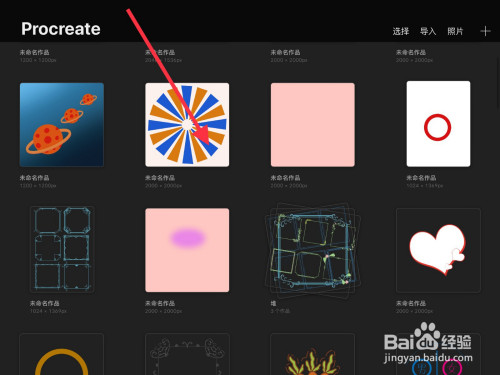Click the title under pinwheel artwork
This screenshot has height=375, width=500.
(160, 178)
